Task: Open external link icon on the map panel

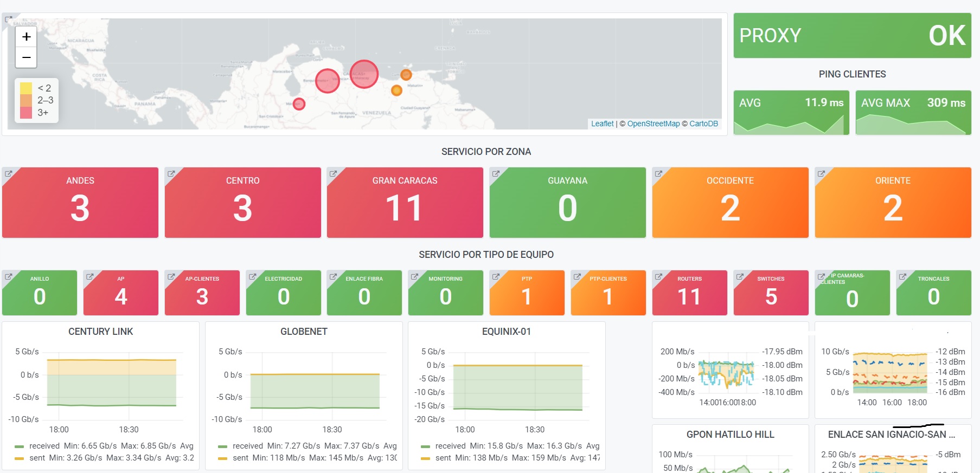Action: pyautogui.click(x=9, y=20)
